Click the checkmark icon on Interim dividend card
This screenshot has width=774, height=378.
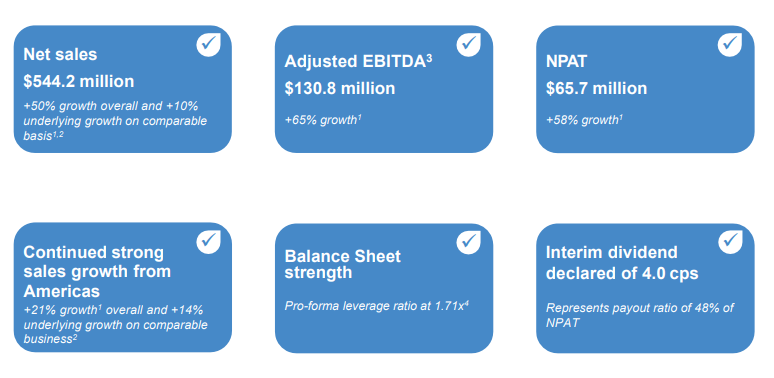[730, 242]
